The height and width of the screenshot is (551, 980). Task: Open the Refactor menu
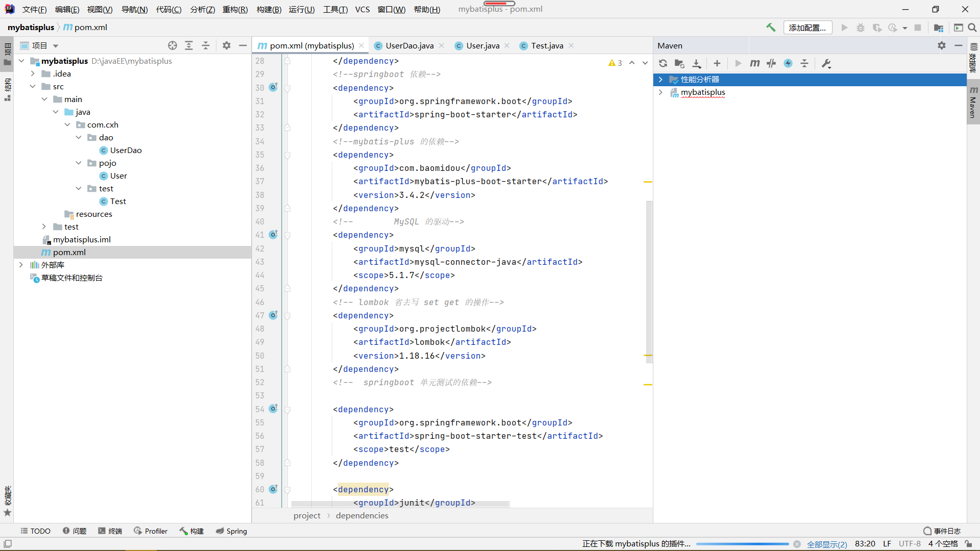pyautogui.click(x=235, y=9)
